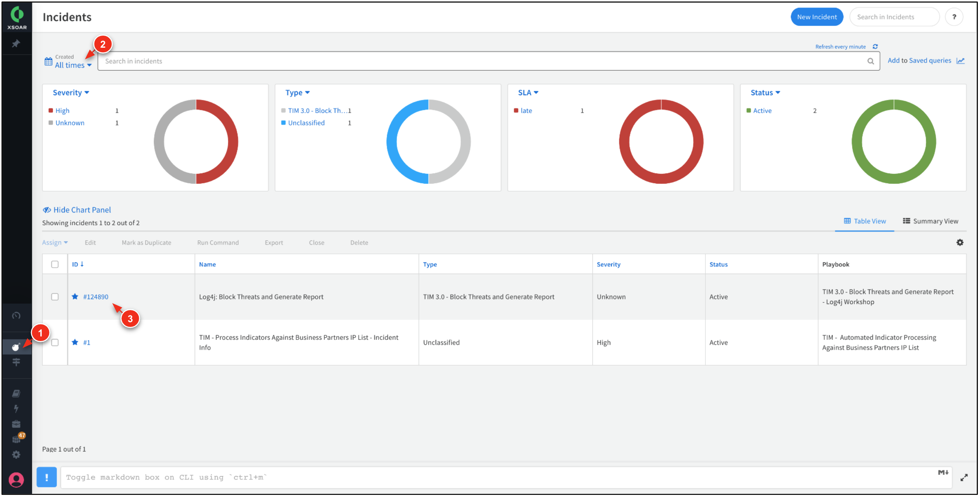Click the XSOAR logo icon
Viewport: 980px width, 497px height.
click(17, 18)
